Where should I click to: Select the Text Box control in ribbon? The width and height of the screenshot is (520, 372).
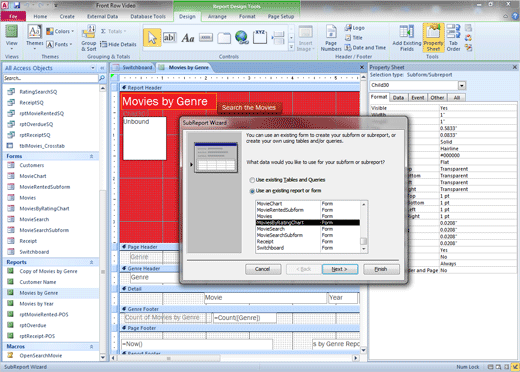[169, 38]
